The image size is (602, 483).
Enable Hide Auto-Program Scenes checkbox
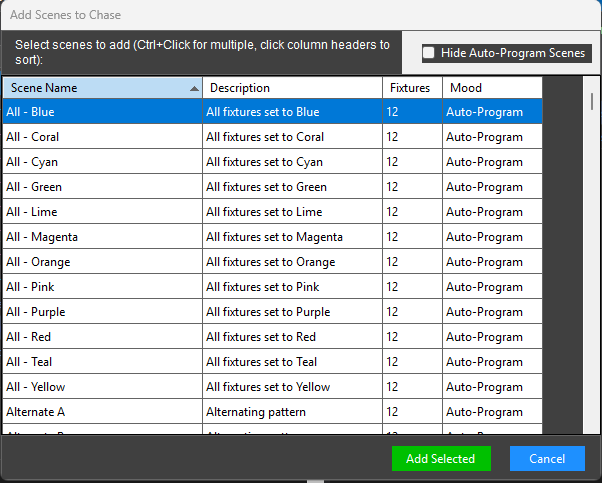[429, 53]
